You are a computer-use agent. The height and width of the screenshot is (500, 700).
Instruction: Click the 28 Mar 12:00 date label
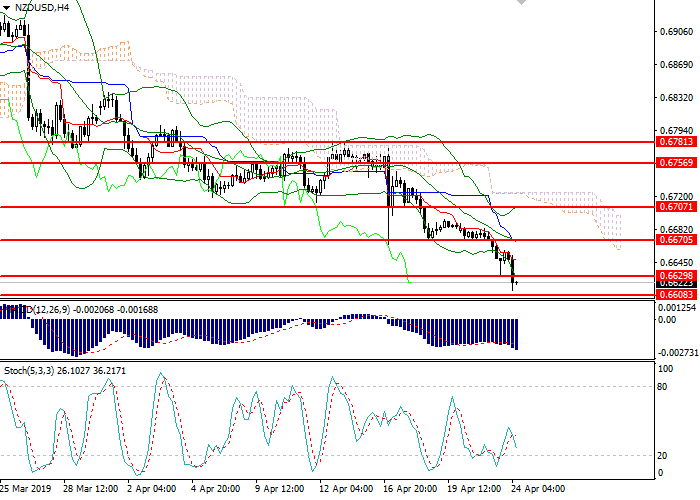(90, 490)
